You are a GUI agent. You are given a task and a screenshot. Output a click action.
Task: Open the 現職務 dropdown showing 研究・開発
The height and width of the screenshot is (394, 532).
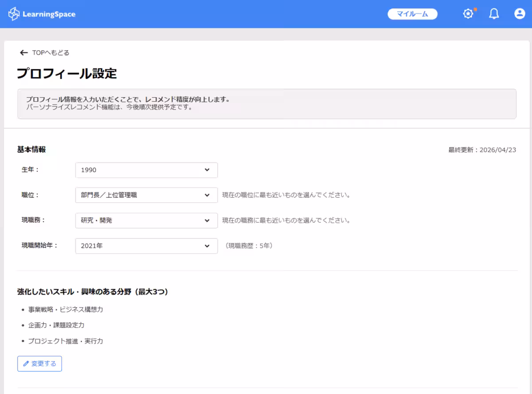tap(147, 221)
